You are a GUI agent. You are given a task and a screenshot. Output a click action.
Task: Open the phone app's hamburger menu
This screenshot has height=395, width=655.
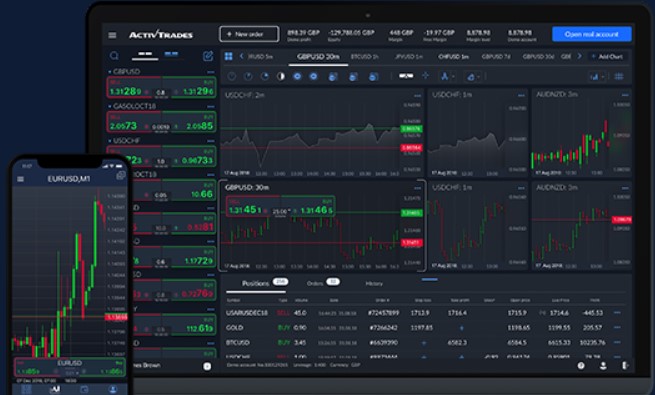pos(20,179)
